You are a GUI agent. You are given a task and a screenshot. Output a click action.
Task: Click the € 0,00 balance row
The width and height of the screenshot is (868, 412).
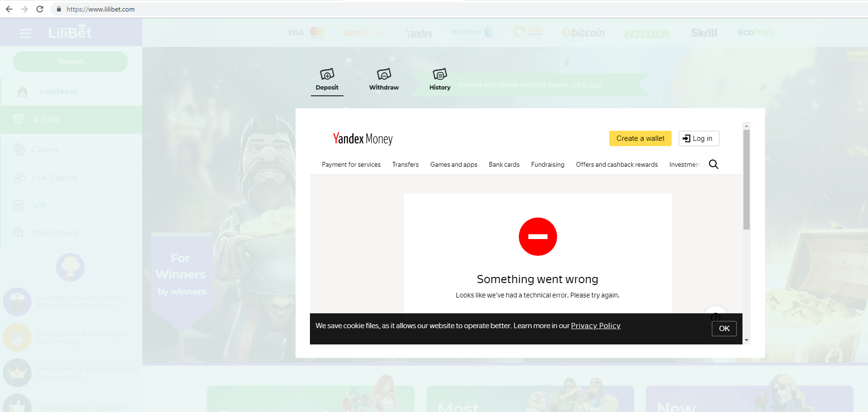click(x=71, y=120)
